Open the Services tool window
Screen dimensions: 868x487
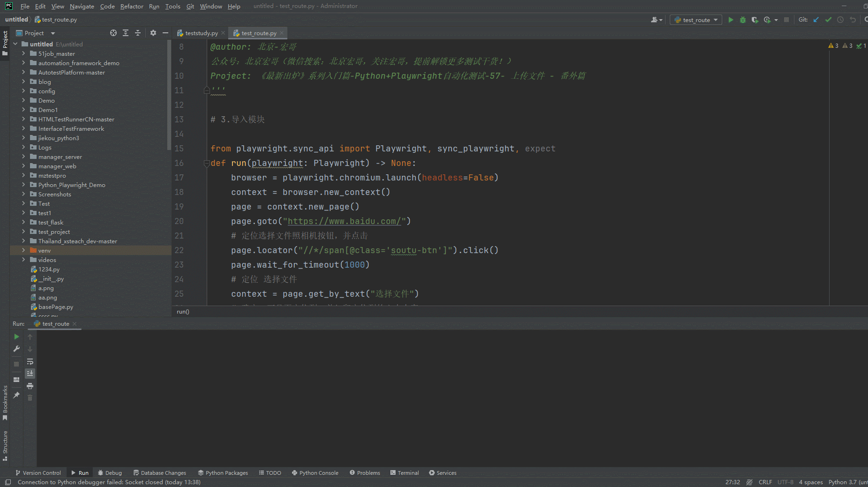(442, 472)
